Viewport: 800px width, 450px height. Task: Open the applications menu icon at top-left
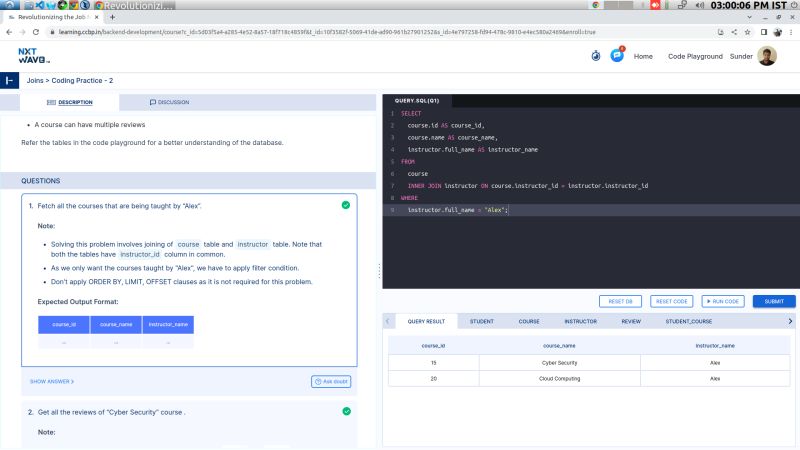(x=10, y=5)
